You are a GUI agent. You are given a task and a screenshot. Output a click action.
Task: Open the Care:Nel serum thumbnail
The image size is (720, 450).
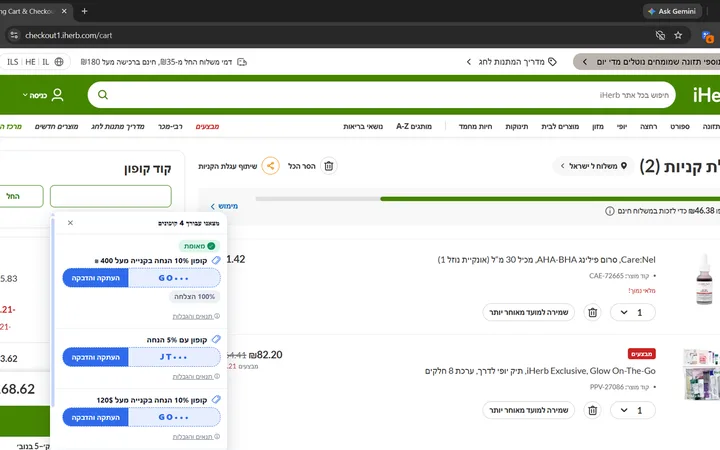(704, 279)
